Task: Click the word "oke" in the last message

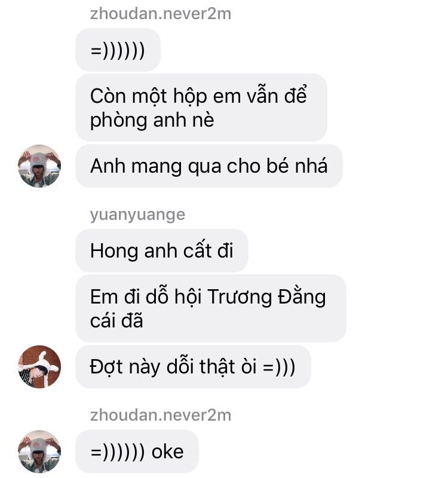Action: pyautogui.click(x=168, y=452)
